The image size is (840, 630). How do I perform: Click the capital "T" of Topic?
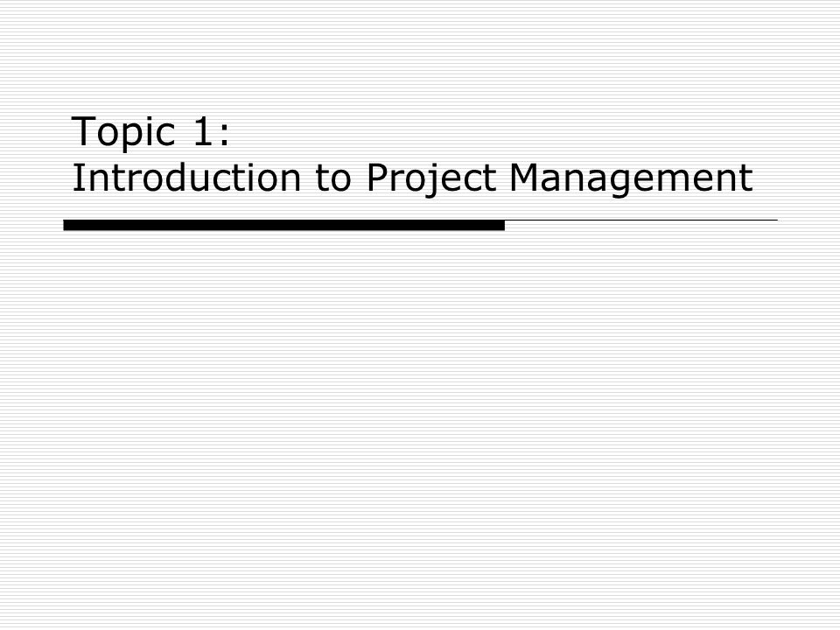pos(83,130)
